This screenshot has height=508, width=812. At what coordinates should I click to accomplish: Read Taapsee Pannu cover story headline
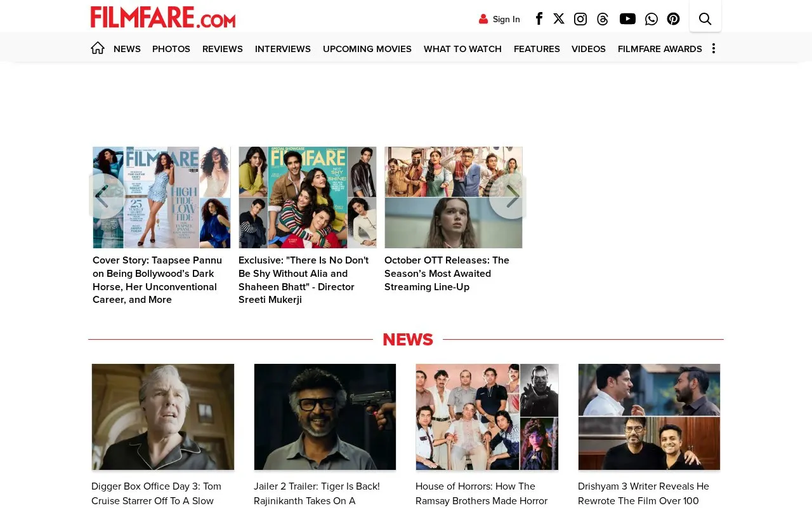tap(159, 279)
